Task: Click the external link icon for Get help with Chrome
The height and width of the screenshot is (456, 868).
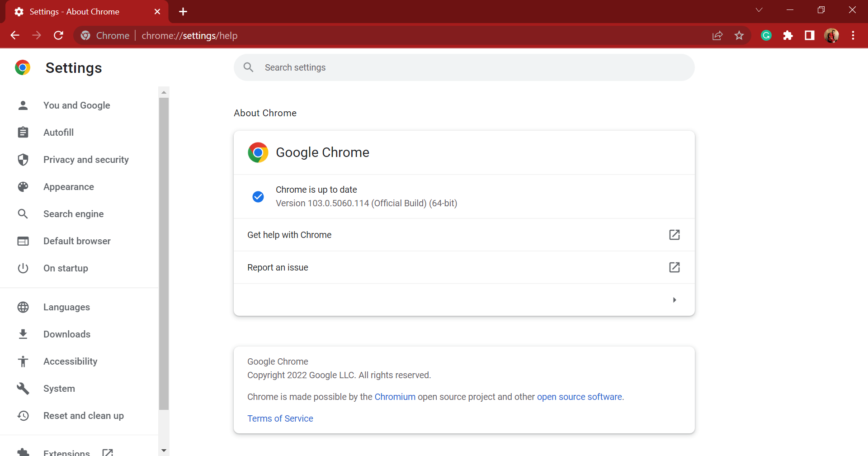Action: (x=675, y=235)
